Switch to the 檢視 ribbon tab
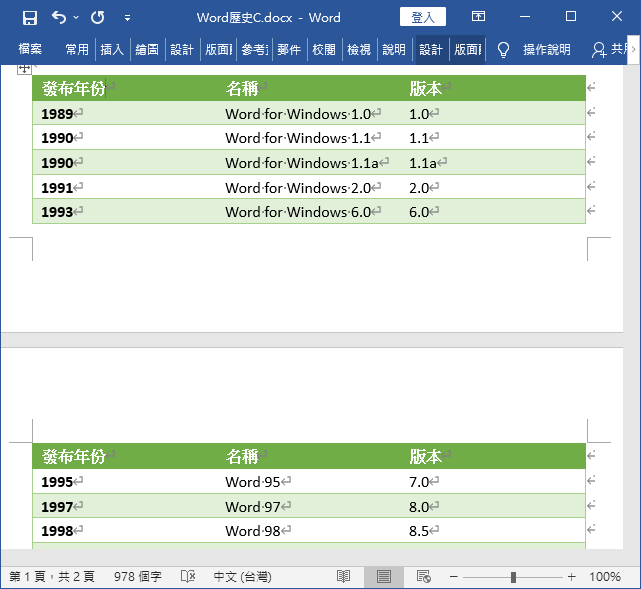Image resolution: width=641 pixels, height=589 pixels. coord(359,49)
